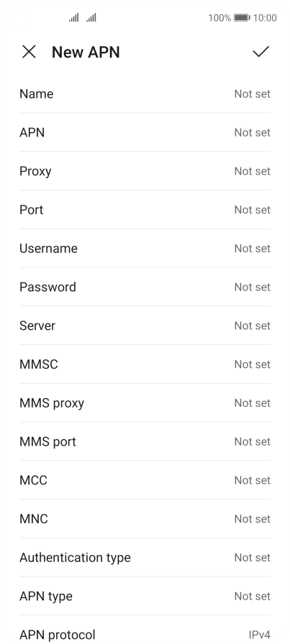The image size is (290, 644).
Task: Tap the first SIM signal strength icon
Action: (x=73, y=18)
